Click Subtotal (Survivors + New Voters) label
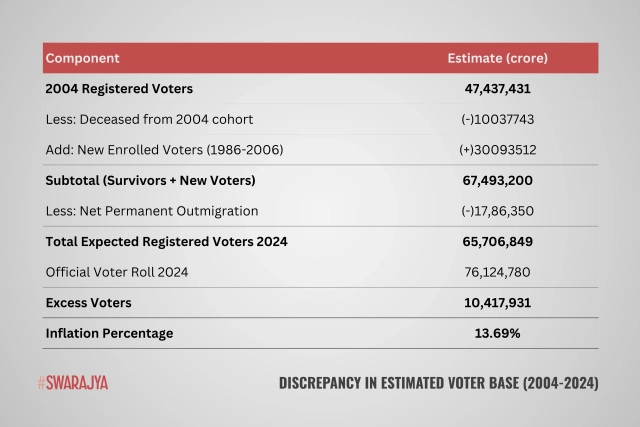640x427 pixels. (150, 180)
